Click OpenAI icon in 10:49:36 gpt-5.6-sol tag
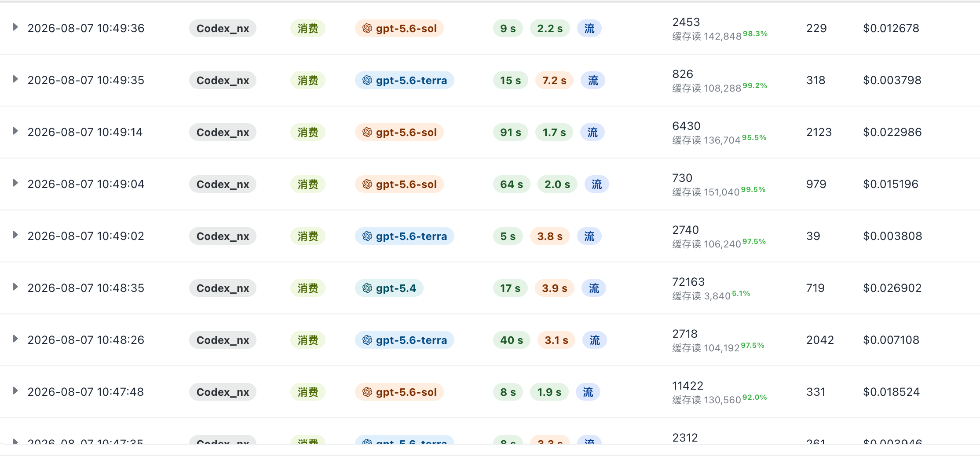The width and height of the screenshot is (980, 457). click(367, 29)
